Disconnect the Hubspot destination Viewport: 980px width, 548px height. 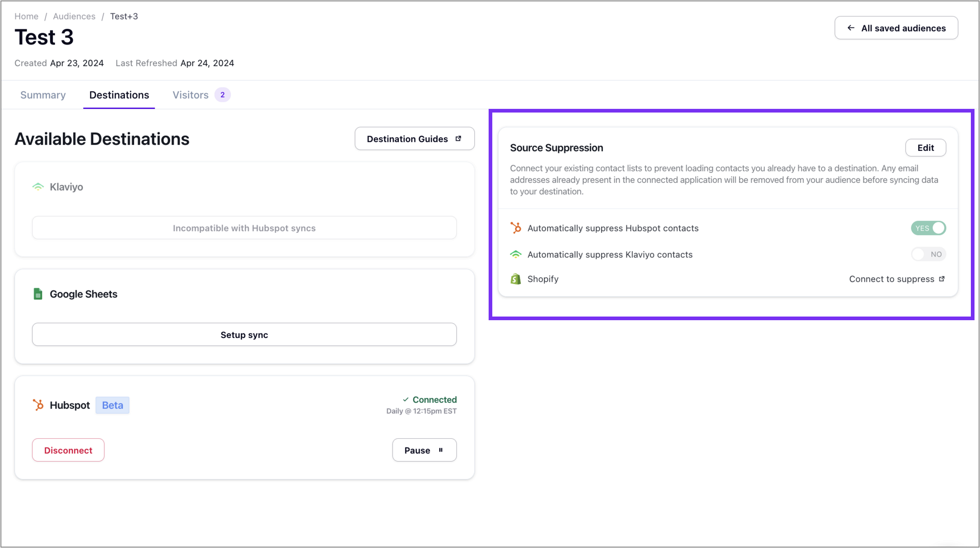[68, 450]
